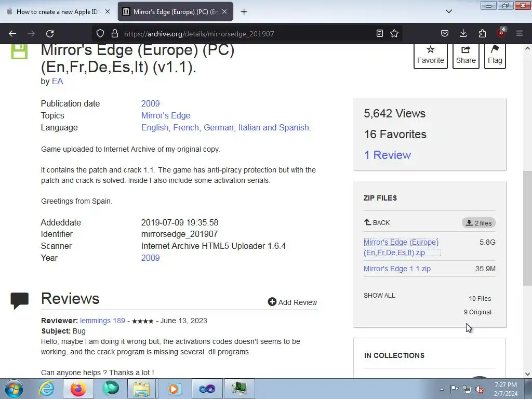Open the 1 Review link

pyautogui.click(x=387, y=155)
